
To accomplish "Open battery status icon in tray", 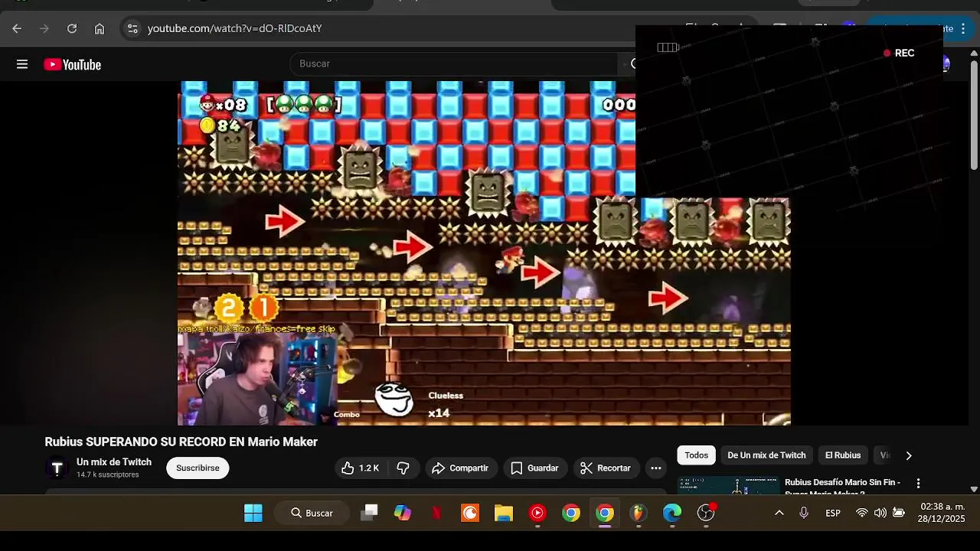I will pyautogui.click(x=899, y=513).
